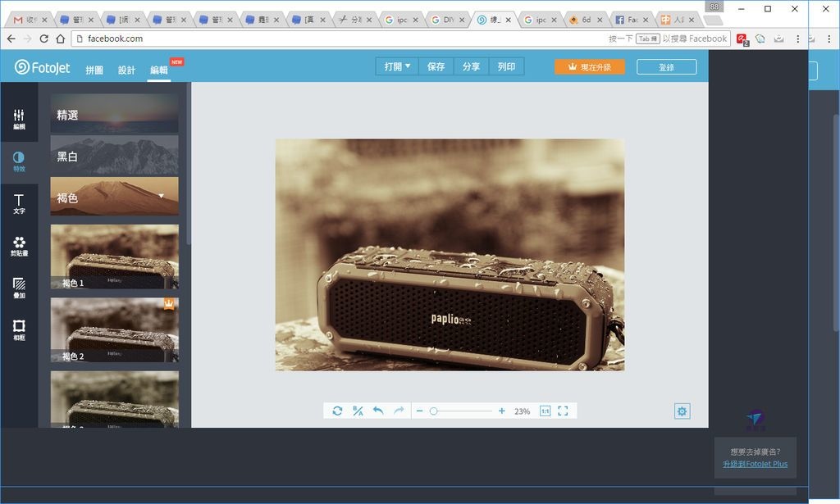Switch to the Gmail browser tab
Screen dimensions: 840x504
[30, 20]
